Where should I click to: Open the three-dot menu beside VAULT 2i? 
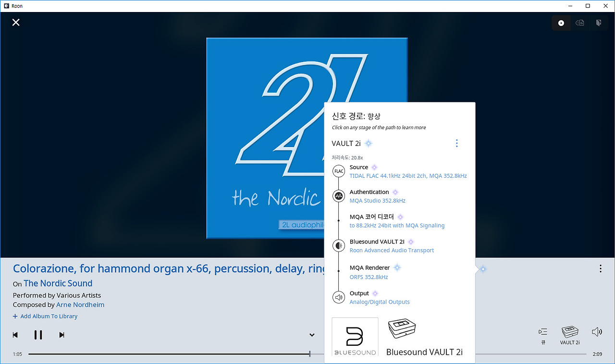(x=456, y=143)
